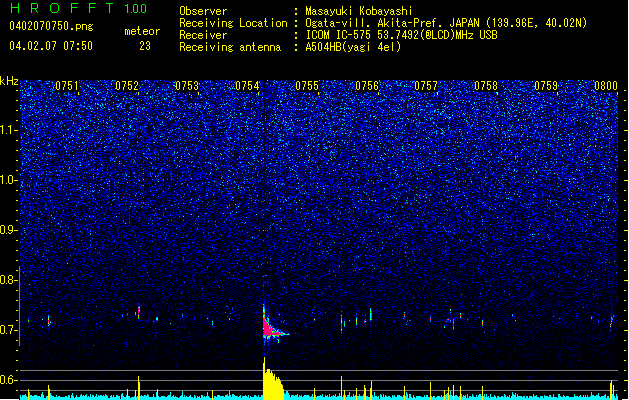Click the 0.6 frequency axis label
The height and width of the screenshot is (400, 629).
point(8,380)
